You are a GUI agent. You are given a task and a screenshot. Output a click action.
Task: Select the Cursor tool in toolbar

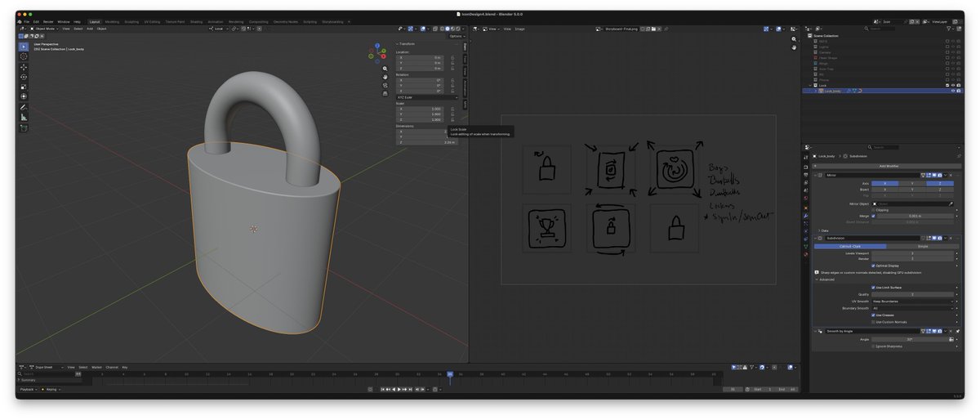click(23, 56)
